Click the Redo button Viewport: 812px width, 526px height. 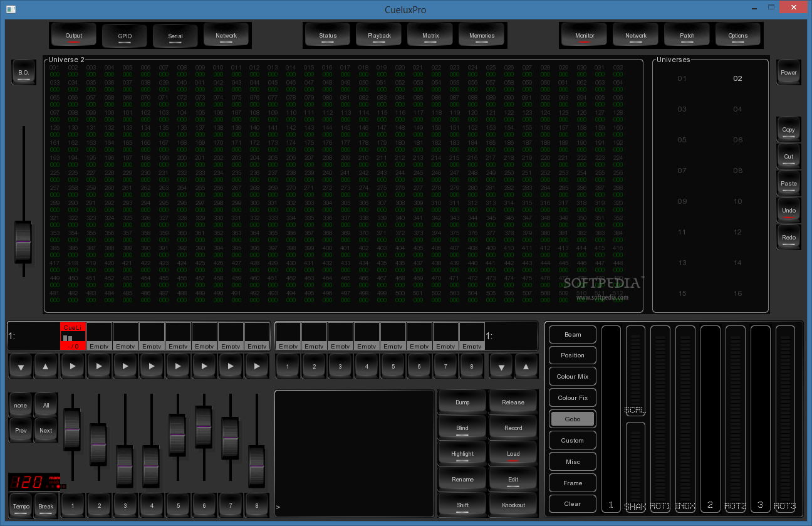[x=789, y=238]
